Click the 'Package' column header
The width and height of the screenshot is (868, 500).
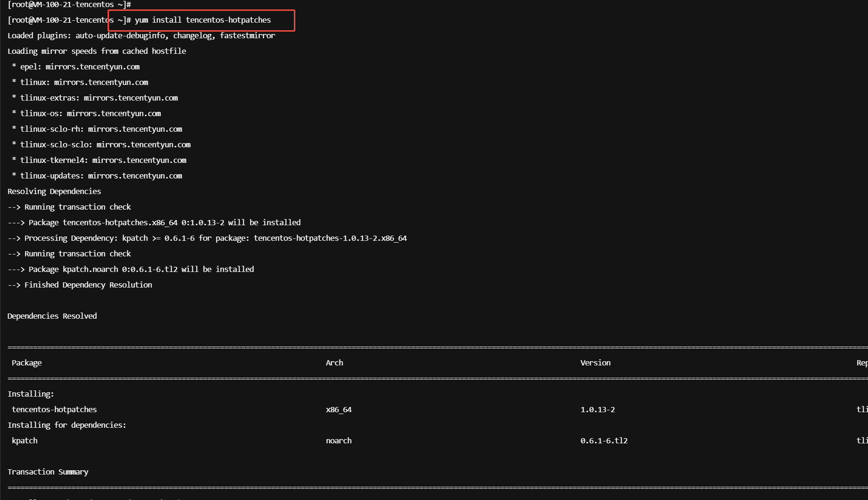pyautogui.click(x=27, y=363)
